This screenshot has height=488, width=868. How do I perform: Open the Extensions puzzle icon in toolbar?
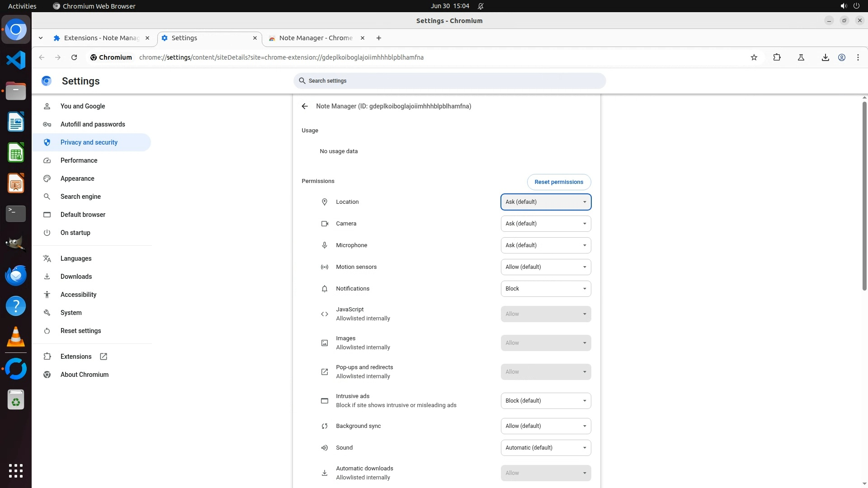tap(777, 57)
